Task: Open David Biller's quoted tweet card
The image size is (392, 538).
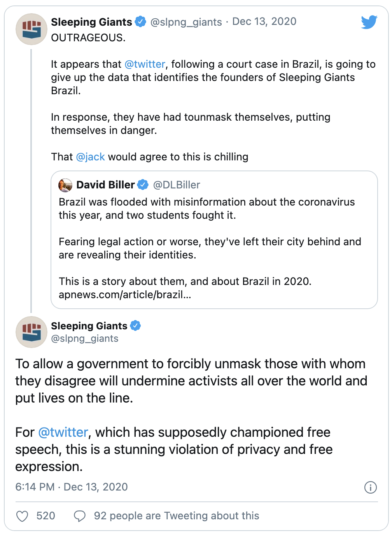Action: (x=214, y=240)
